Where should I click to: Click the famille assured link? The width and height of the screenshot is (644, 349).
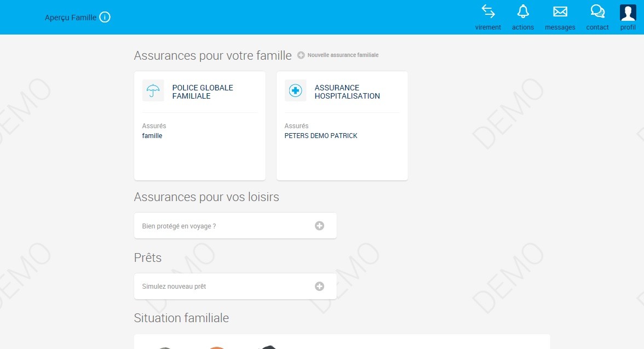tap(152, 135)
